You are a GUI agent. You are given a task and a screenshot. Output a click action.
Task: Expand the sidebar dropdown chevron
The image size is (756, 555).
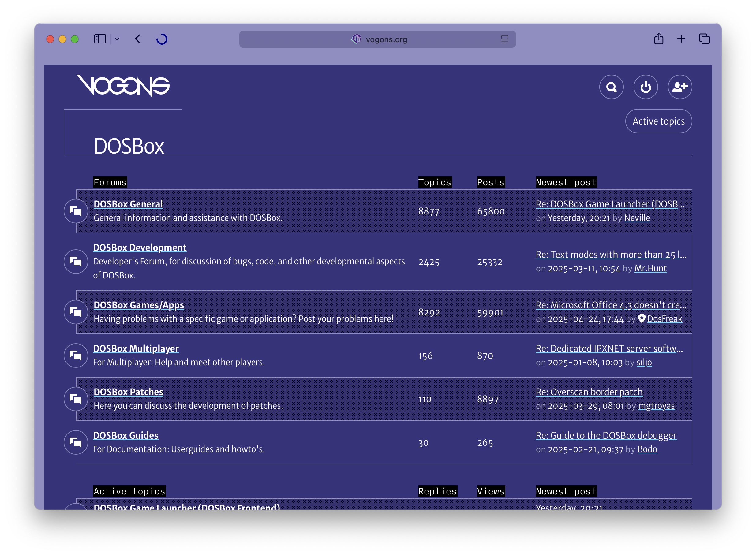pos(117,39)
